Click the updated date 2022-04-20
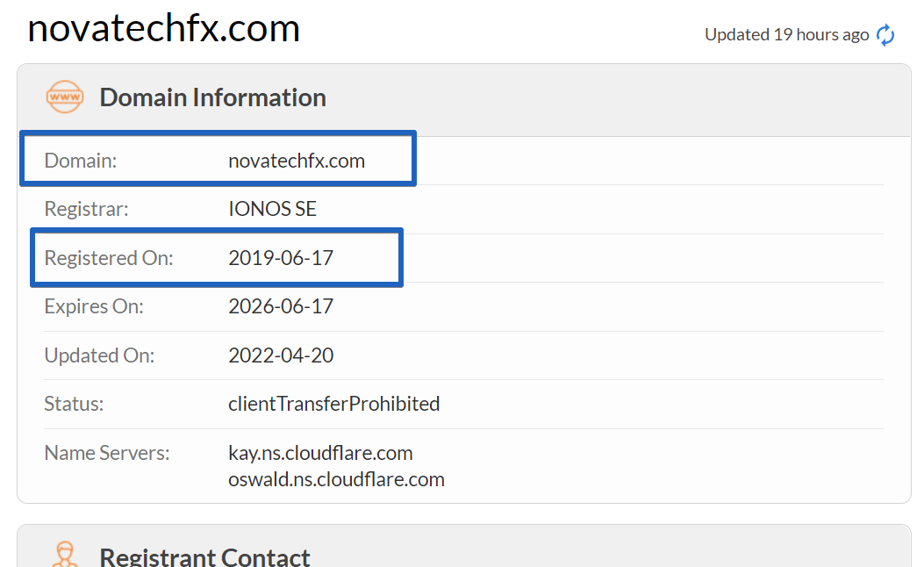The image size is (924, 567). [281, 355]
